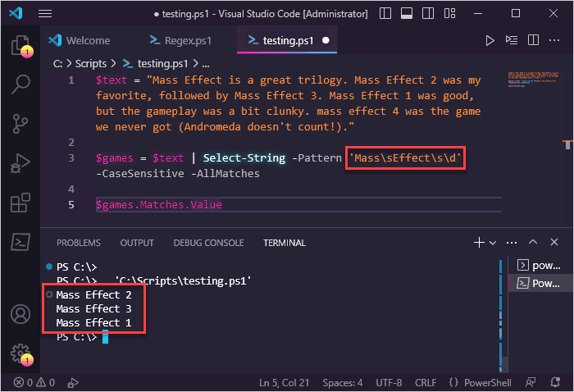Run the script with play button
574x392 pixels.
(x=490, y=40)
